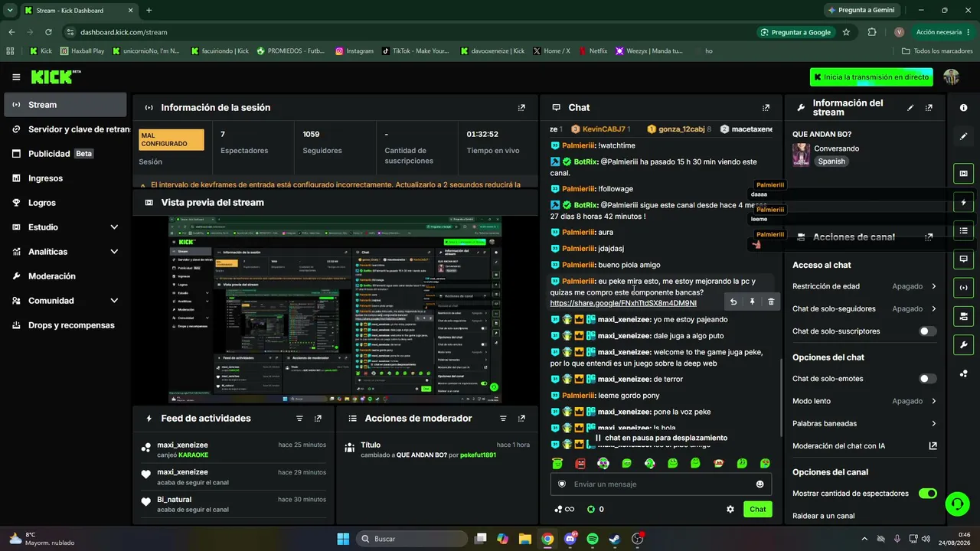Image resolution: width=980 pixels, height=551 pixels.
Task: Open the filter for Acciones de moderador
Action: pos(503,419)
